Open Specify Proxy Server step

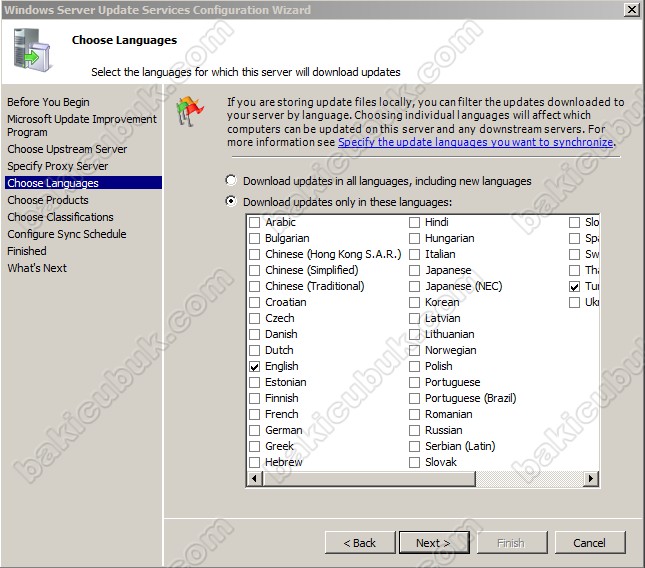click(x=58, y=166)
